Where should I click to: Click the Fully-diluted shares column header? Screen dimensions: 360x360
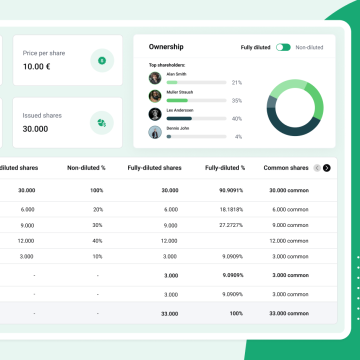(155, 168)
